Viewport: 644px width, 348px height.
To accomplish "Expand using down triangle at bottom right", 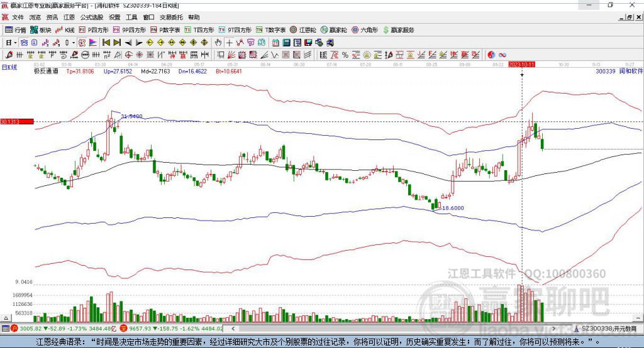I will pos(638,318).
